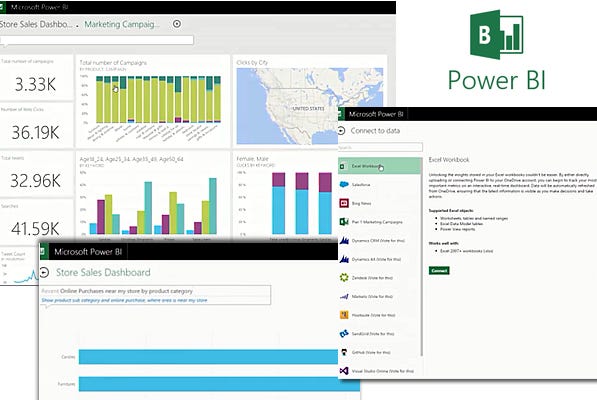Image resolution: width=597 pixels, height=400 pixels.
Task: Click the blue restated question suggestion link
Action: coord(125,300)
